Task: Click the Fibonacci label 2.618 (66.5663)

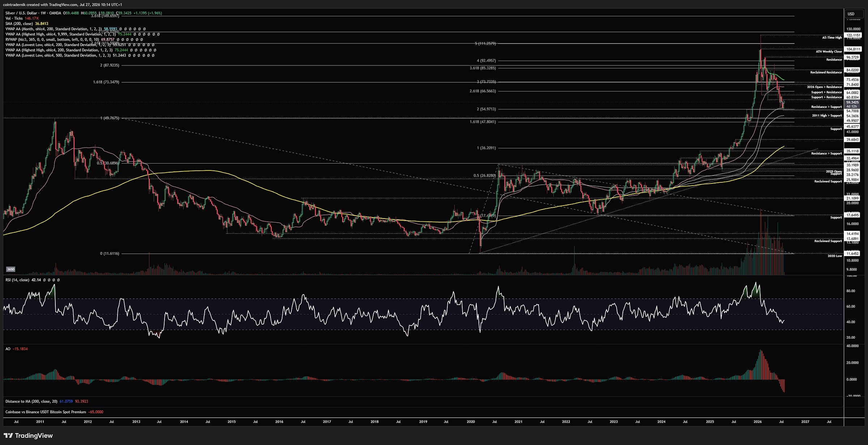Action: tap(483, 91)
